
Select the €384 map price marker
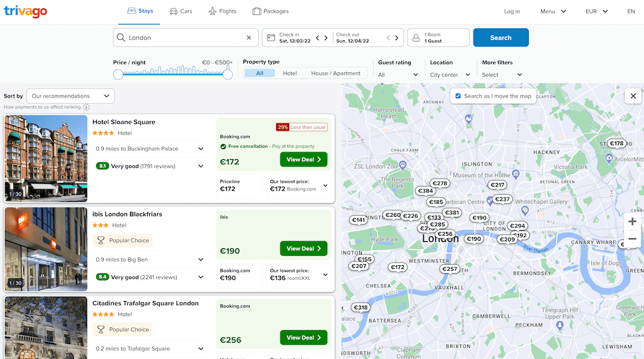[x=426, y=191]
